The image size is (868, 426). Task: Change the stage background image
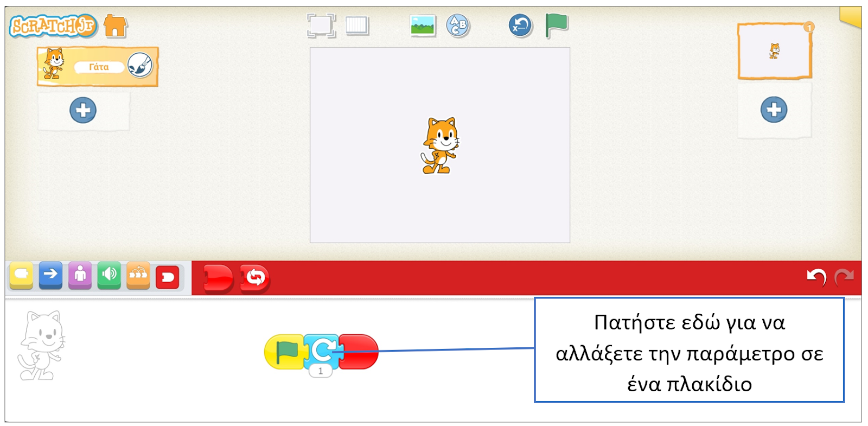(423, 26)
